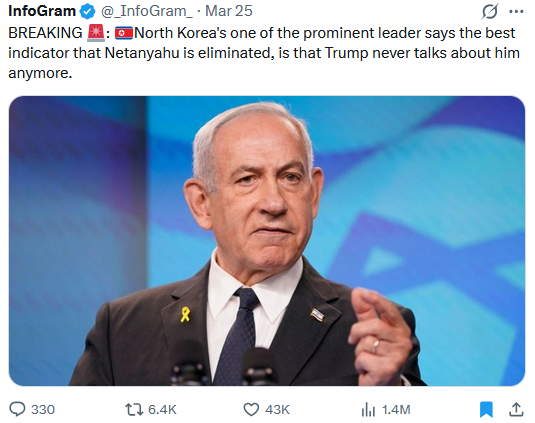
Task: Click the 1.4M views count
Action: click(396, 409)
